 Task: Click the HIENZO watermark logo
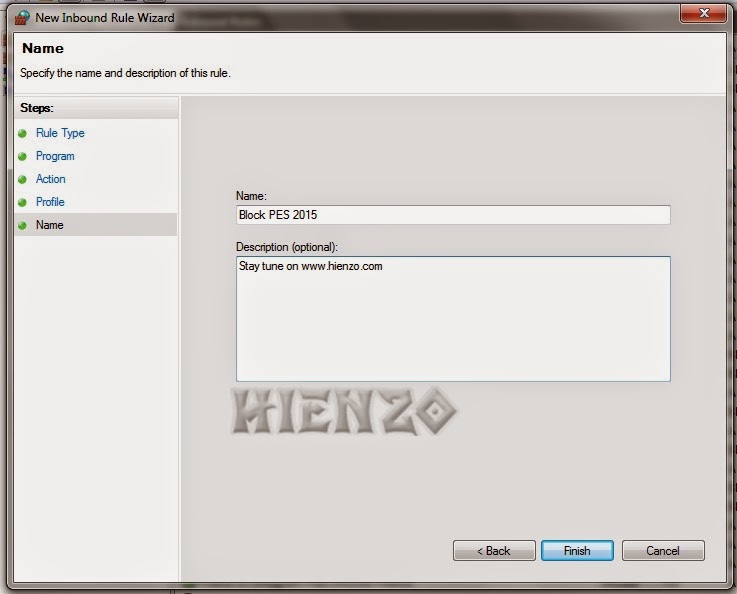tap(342, 412)
